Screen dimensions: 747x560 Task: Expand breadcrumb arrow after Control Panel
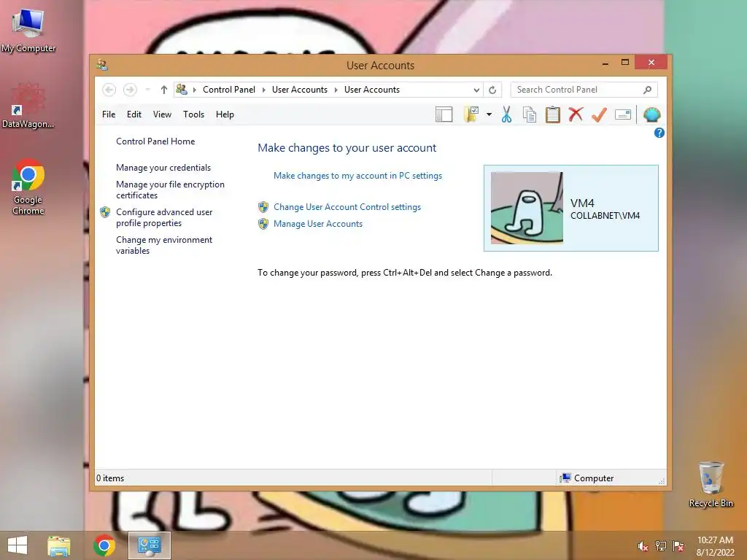(264, 90)
